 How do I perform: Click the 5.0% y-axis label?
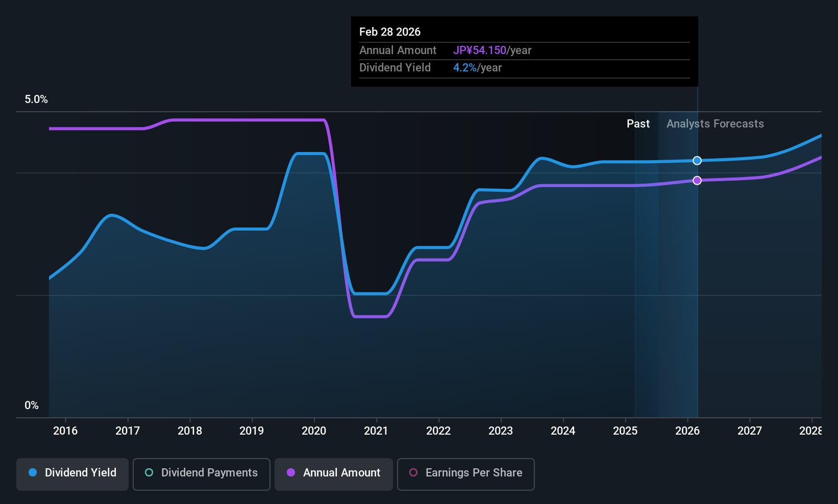[x=36, y=99]
